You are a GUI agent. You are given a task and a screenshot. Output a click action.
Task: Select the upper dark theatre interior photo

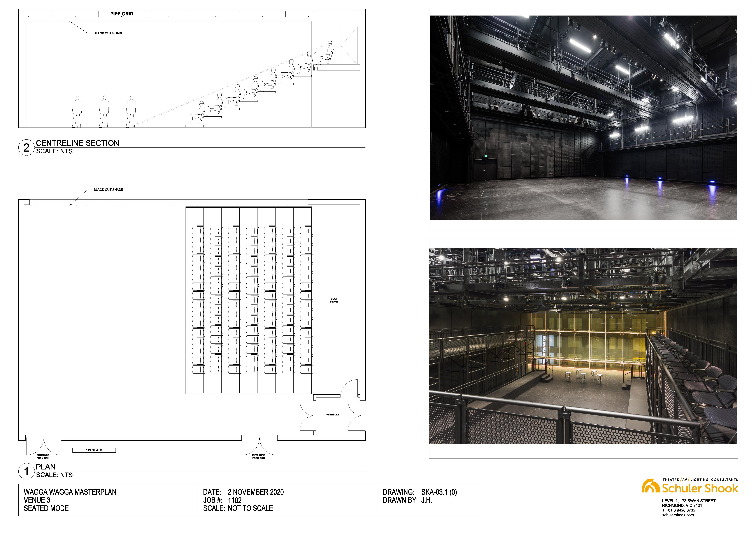pos(583,117)
